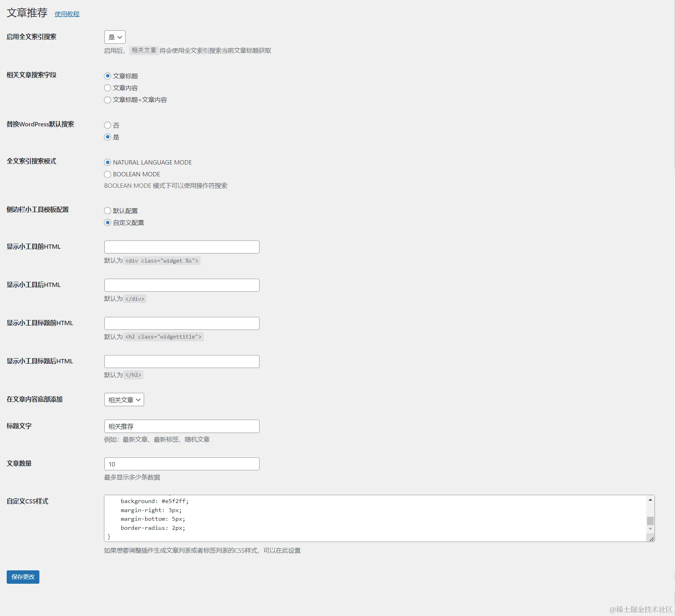Focus the 显示小工具前HTML input field
675x616 pixels.
click(x=182, y=247)
